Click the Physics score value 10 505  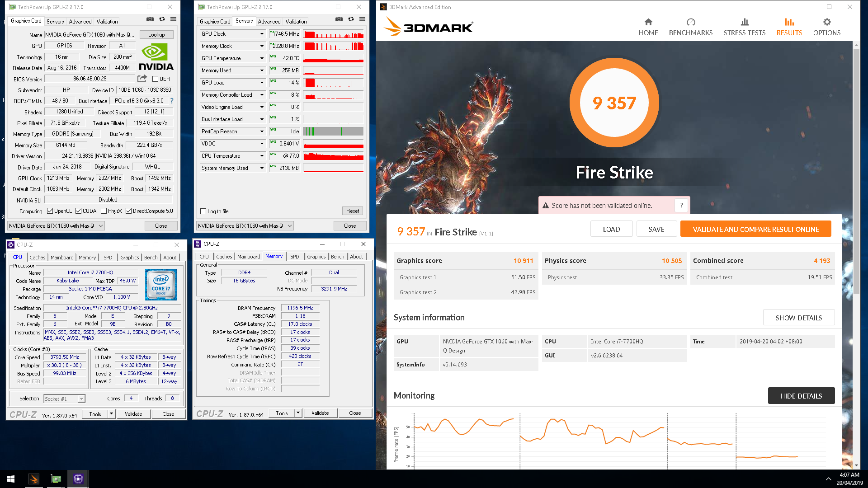click(672, 261)
